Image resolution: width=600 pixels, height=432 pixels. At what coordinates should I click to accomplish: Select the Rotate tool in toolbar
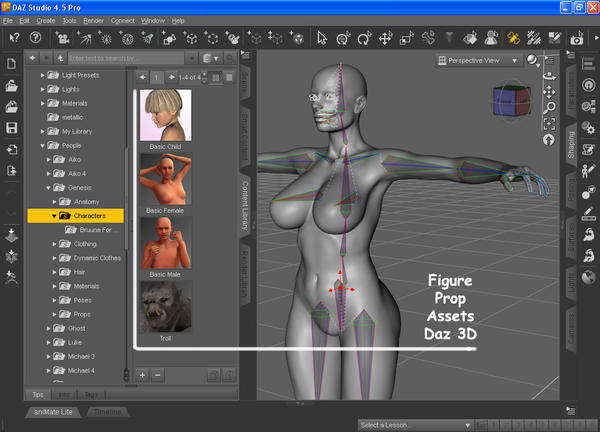pyautogui.click(x=364, y=38)
